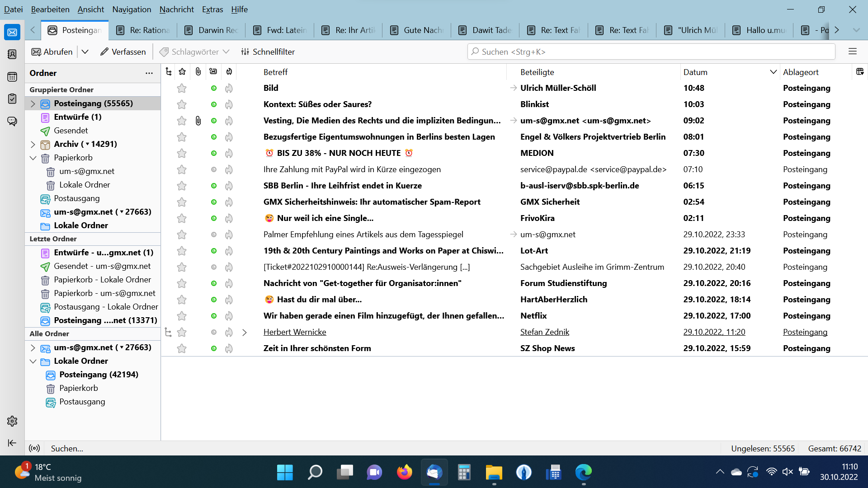This screenshot has height=488, width=868.
Task: Open Thunderbird settings gear icon
Action: pos(12,421)
